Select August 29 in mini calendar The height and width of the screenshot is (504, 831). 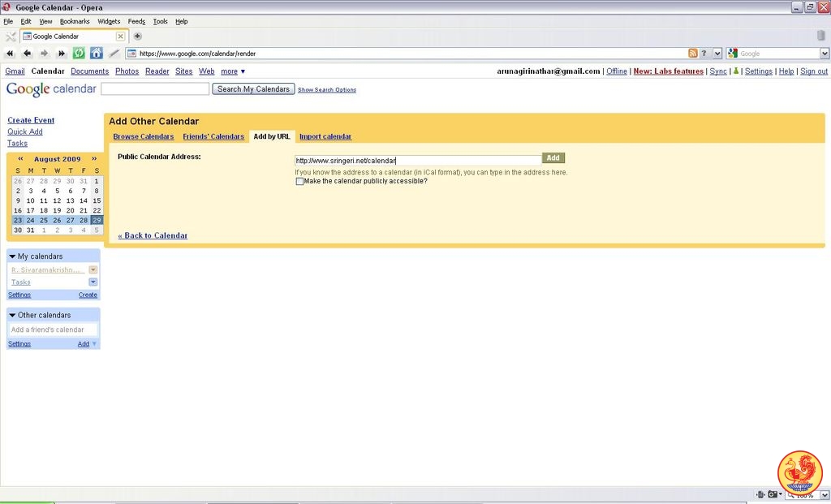coord(97,220)
